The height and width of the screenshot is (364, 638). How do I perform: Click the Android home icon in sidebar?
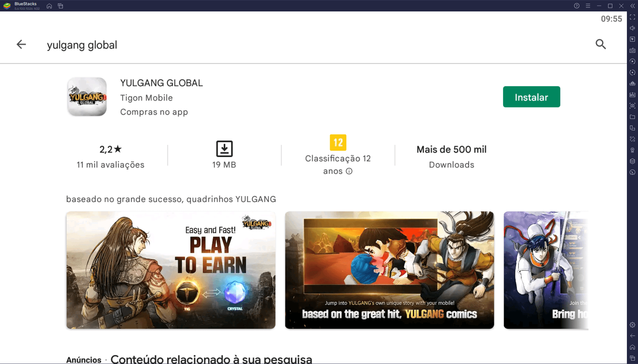click(x=632, y=347)
